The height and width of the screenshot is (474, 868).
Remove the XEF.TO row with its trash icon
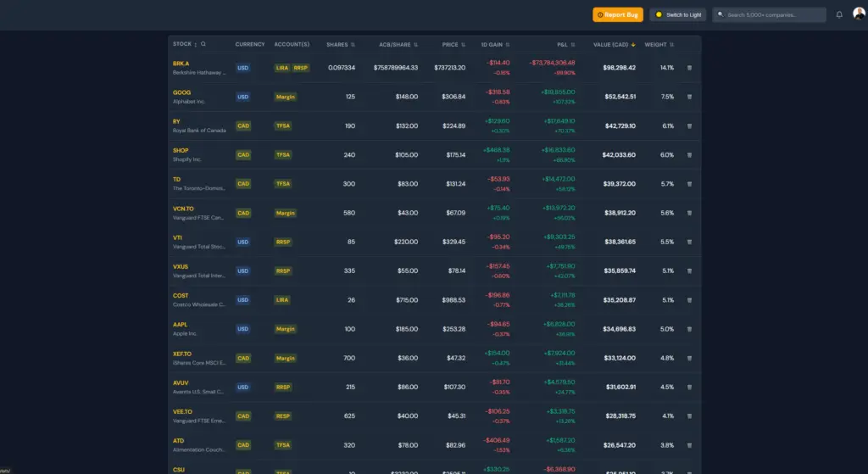pyautogui.click(x=689, y=359)
